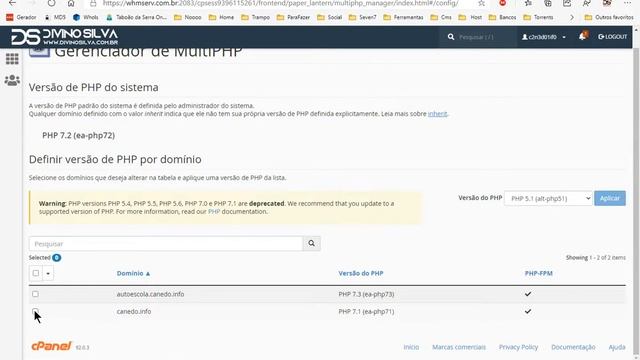Open browser favorites star-list icon

(x=528, y=3)
